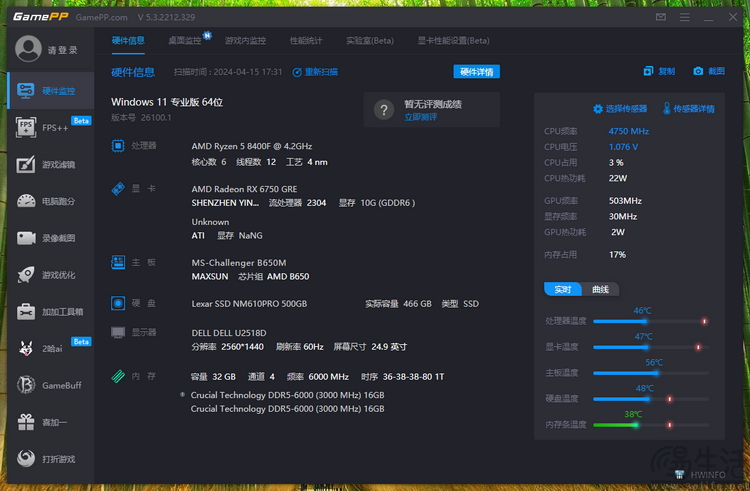Viewport: 750px width, 491px height.
Task: Click DELL DELL U2518D monitor name
Action: tap(229, 333)
